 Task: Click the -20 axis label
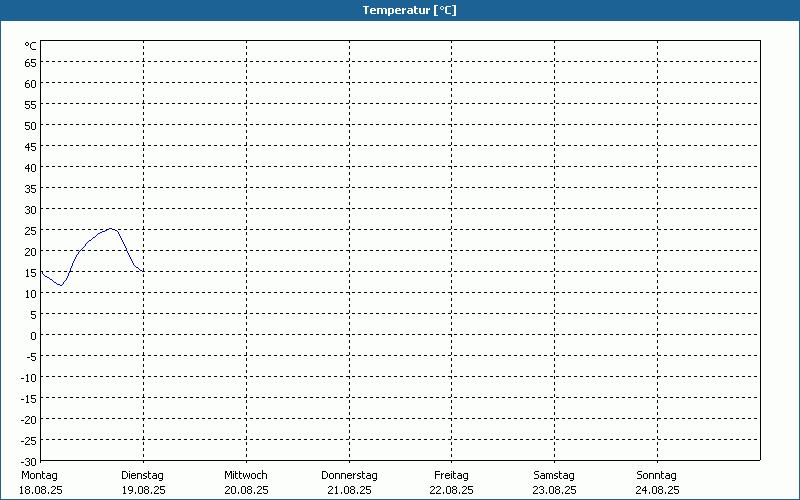click(29, 420)
